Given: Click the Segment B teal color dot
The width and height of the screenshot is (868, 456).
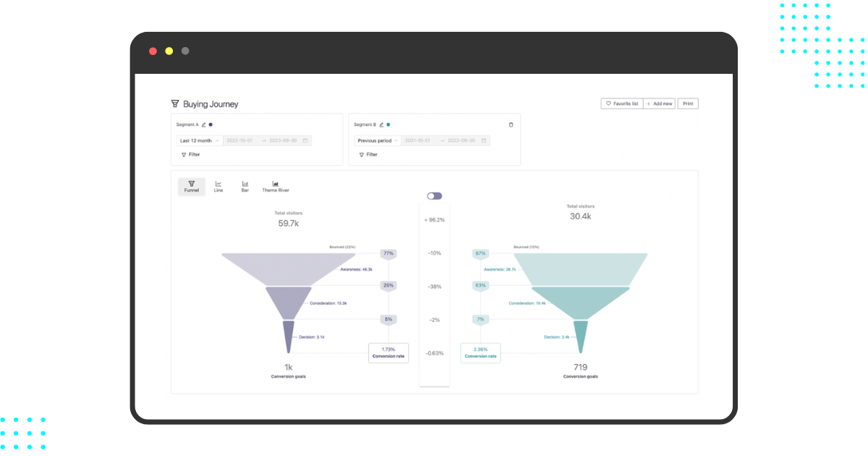Looking at the screenshot, I should (388, 124).
